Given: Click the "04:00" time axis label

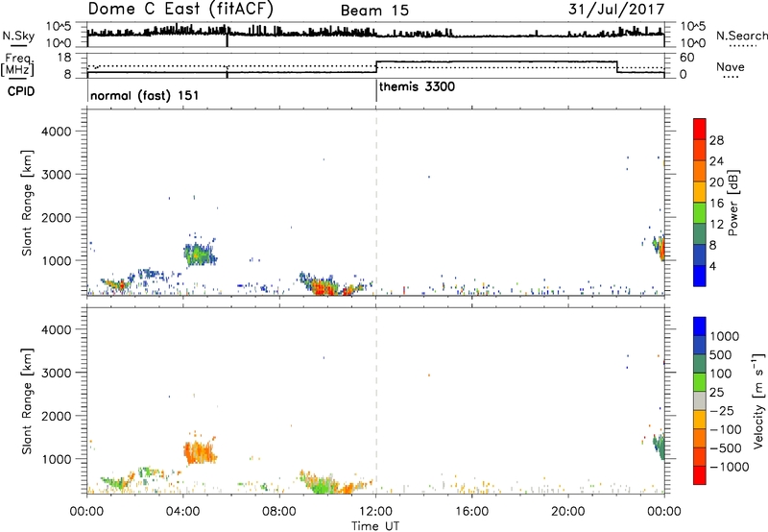Looking at the screenshot, I should (x=183, y=512).
